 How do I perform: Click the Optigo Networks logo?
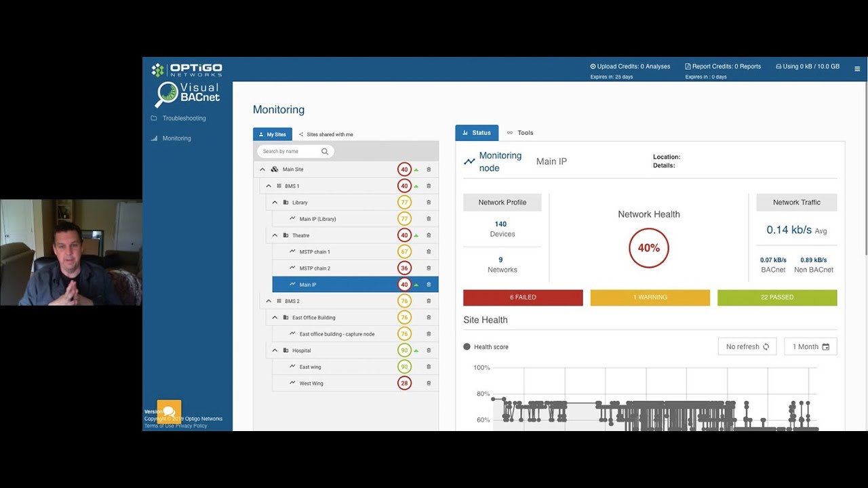click(187, 70)
